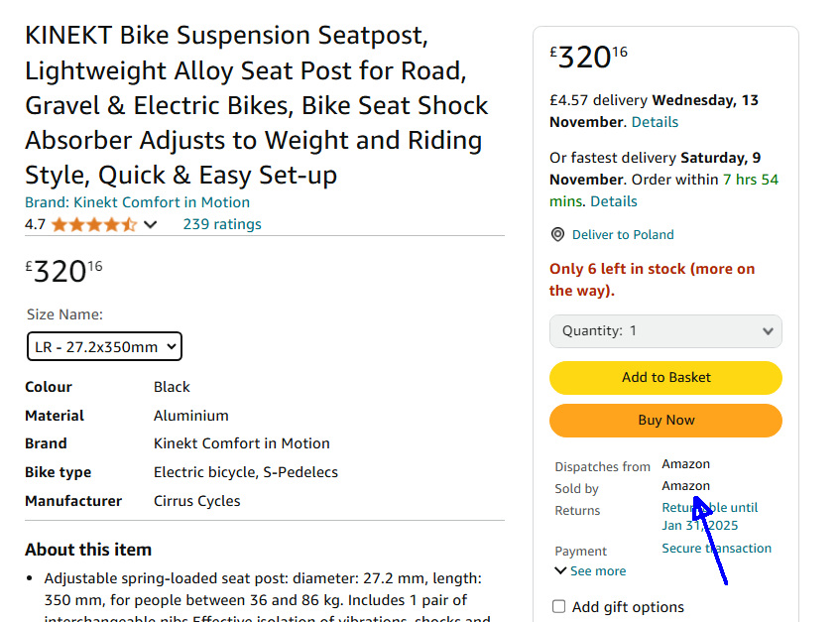The width and height of the screenshot is (840, 622).
Task: Expand the See more section
Action: [x=590, y=571]
